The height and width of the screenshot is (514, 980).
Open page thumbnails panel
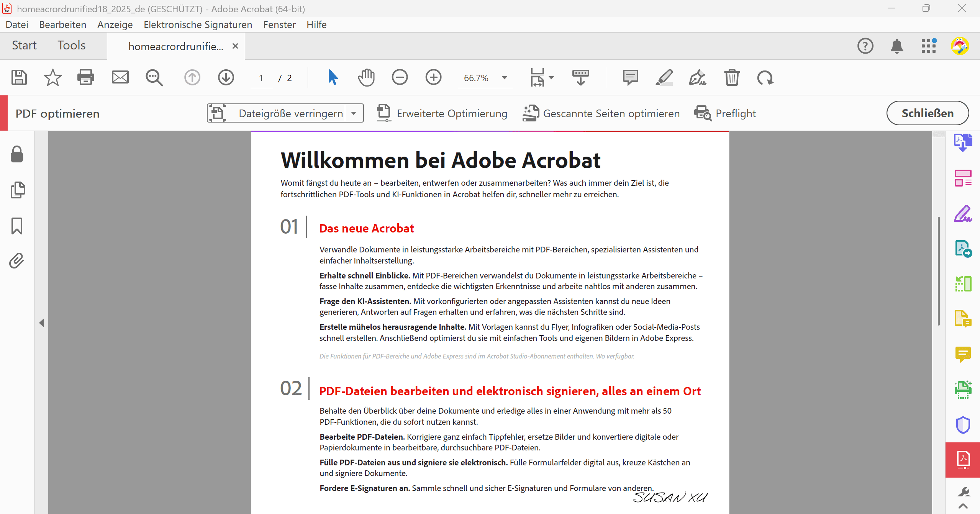point(18,190)
